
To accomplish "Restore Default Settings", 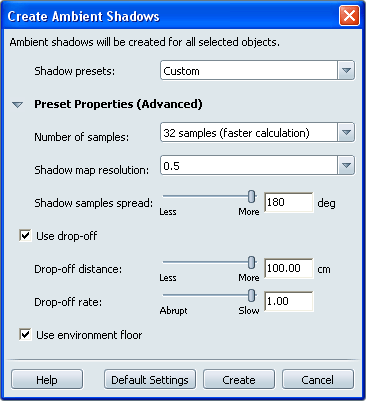I will tap(150, 379).
